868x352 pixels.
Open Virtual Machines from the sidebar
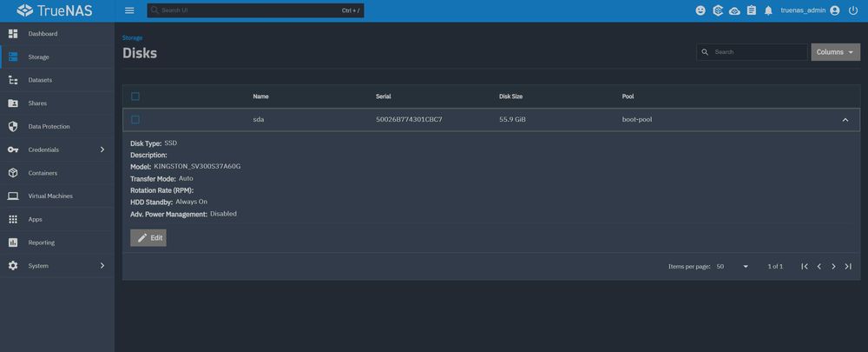pos(57,196)
